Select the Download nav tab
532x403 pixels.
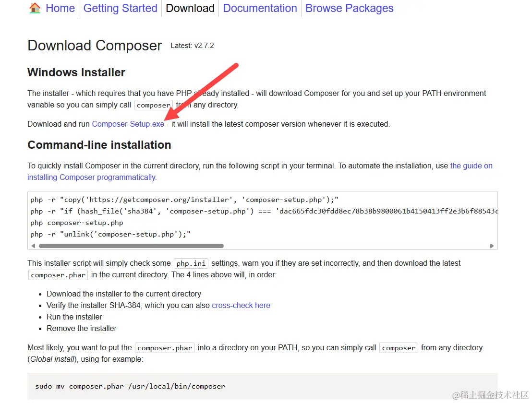190,8
